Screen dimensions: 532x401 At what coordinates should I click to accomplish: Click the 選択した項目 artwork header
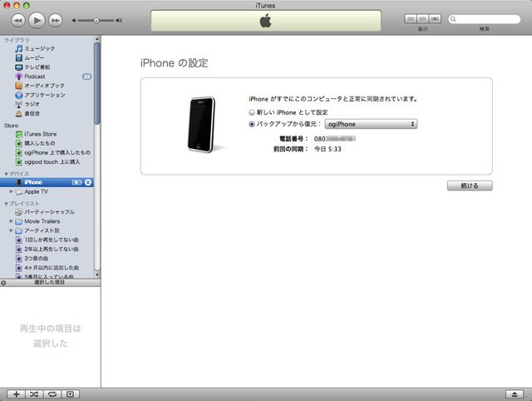[50, 283]
